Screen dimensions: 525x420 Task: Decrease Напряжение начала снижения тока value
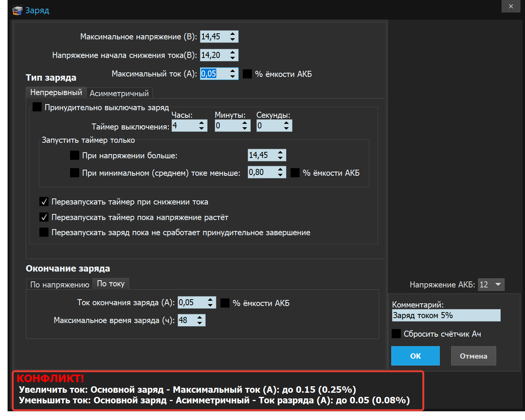(233, 58)
